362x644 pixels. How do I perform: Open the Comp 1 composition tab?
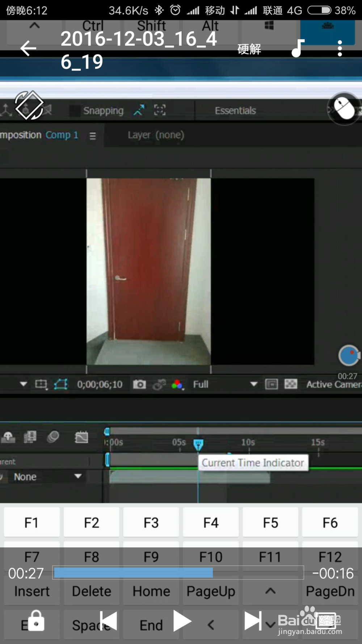point(62,135)
